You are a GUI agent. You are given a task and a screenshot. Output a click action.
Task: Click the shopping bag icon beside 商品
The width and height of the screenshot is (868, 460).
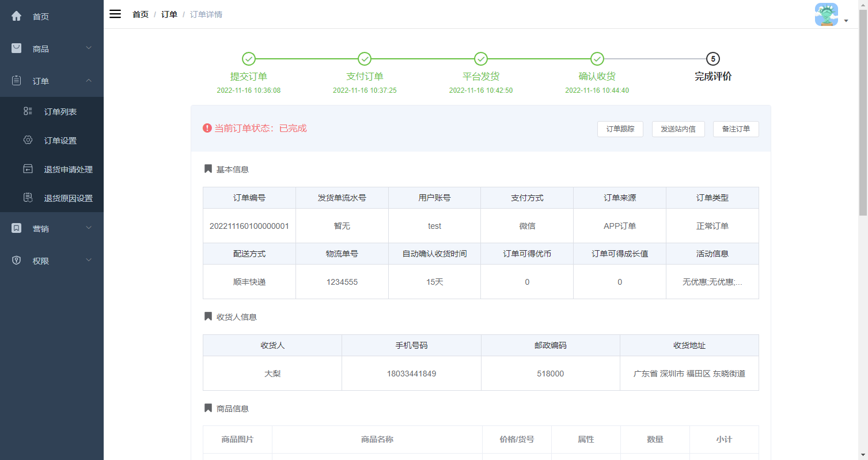[17, 48]
